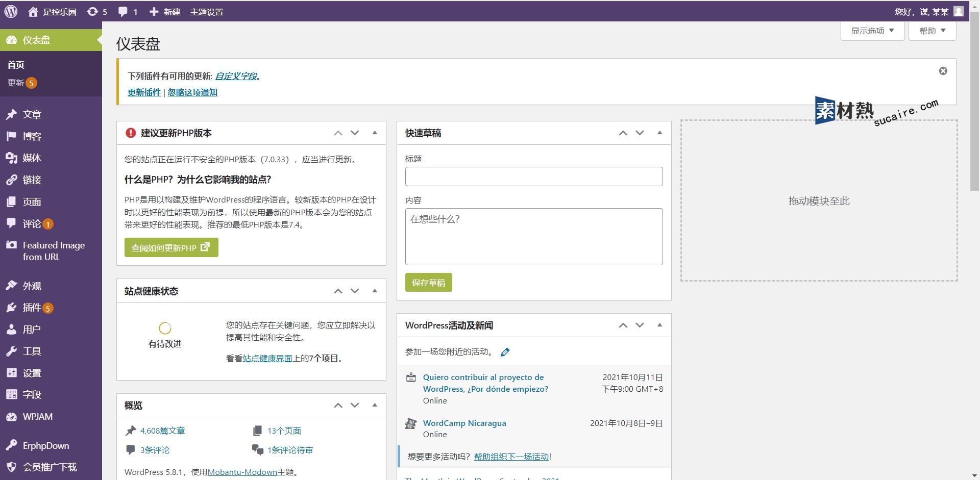Click the WordPress logo in admin bar
This screenshot has height=480, width=980.
pos(11,11)
